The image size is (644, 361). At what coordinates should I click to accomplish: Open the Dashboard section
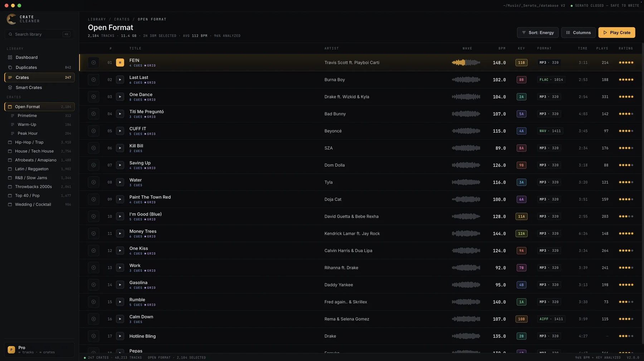(39, 57)
